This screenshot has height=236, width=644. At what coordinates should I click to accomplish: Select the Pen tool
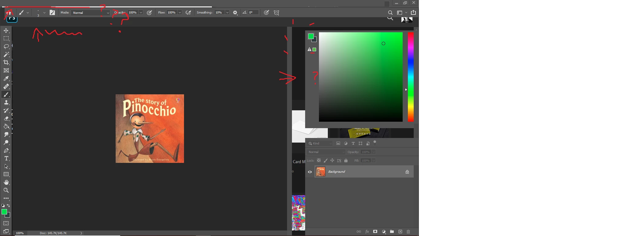click(6, 151)
